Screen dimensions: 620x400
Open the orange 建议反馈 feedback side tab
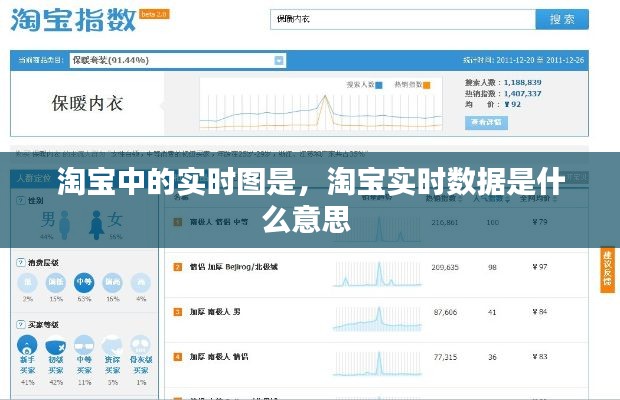(607, 270)
